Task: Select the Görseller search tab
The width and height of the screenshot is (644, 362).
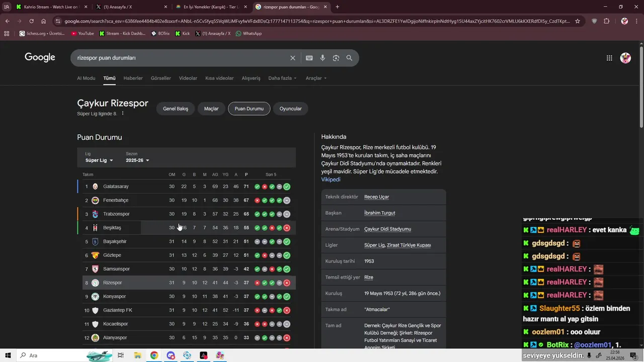Action: (x=161, y=78)
